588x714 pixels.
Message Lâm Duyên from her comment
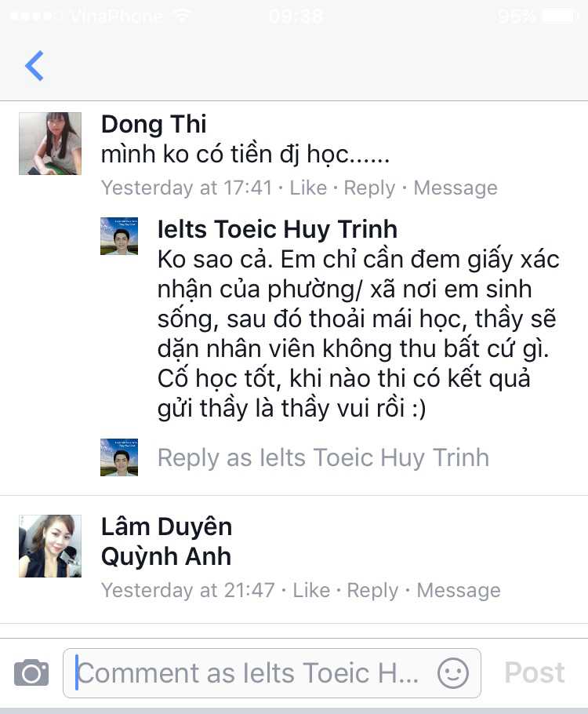coord(459,591)
